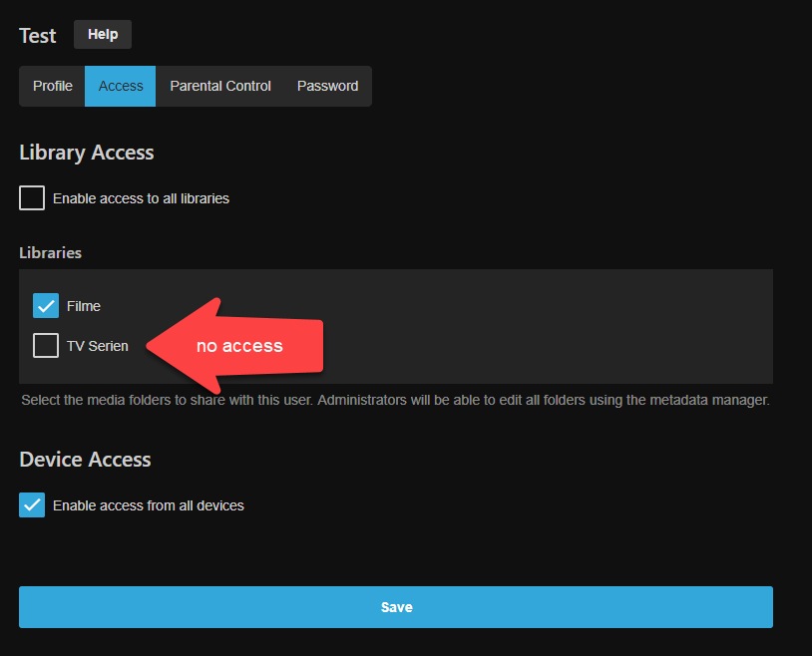Click the Libraries panel area
Screen dimensions: 812x656
click(x=599, y=326)
